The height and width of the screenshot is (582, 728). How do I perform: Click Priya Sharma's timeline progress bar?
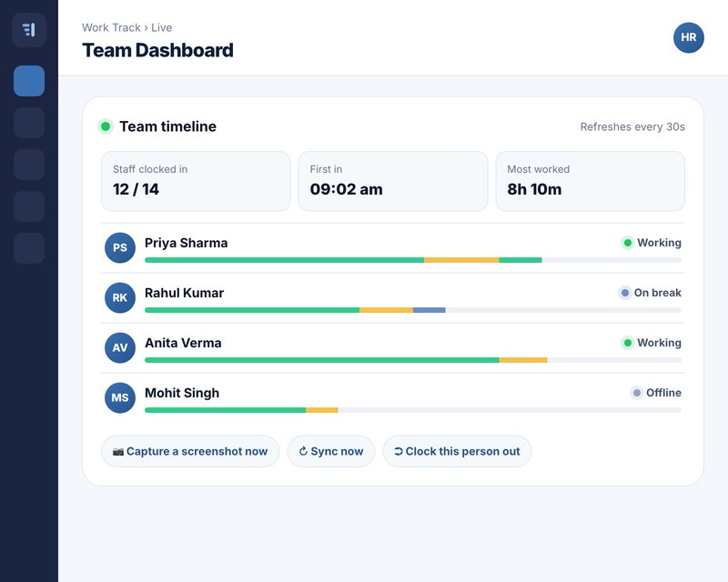(x=413, y=260)
